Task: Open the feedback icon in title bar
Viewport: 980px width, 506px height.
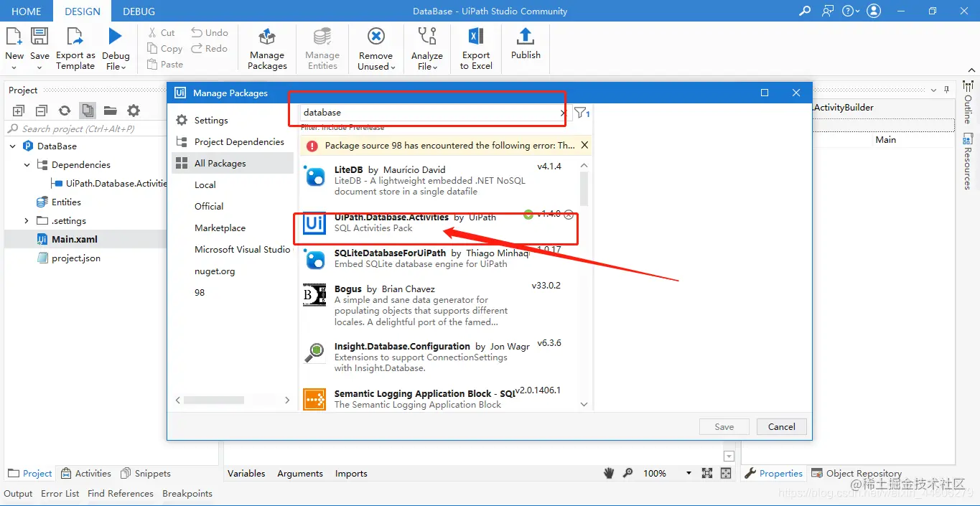Action: [829, 11]
